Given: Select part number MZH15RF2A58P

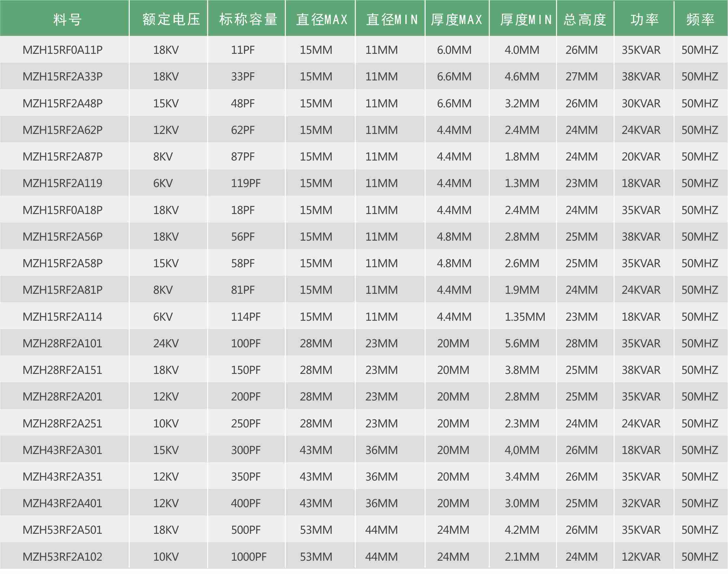Looking at the screenshot, I should [x=63, y=263].
